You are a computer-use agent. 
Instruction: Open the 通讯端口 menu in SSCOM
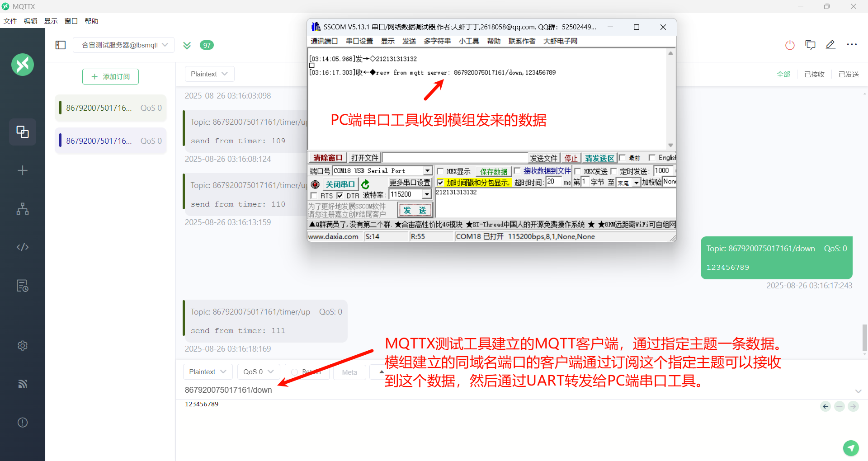(x=324, y=41)
